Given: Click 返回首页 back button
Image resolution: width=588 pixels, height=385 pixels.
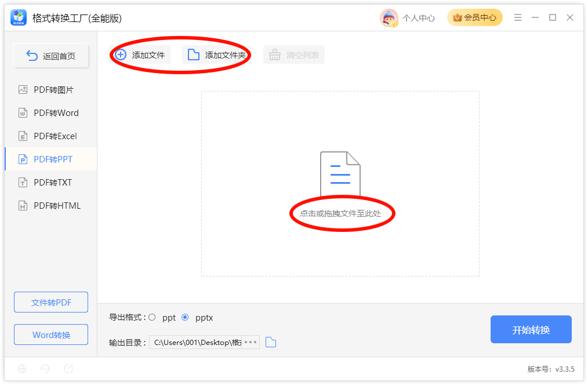Looking at the screenshot, I should (x=51, y=56).
